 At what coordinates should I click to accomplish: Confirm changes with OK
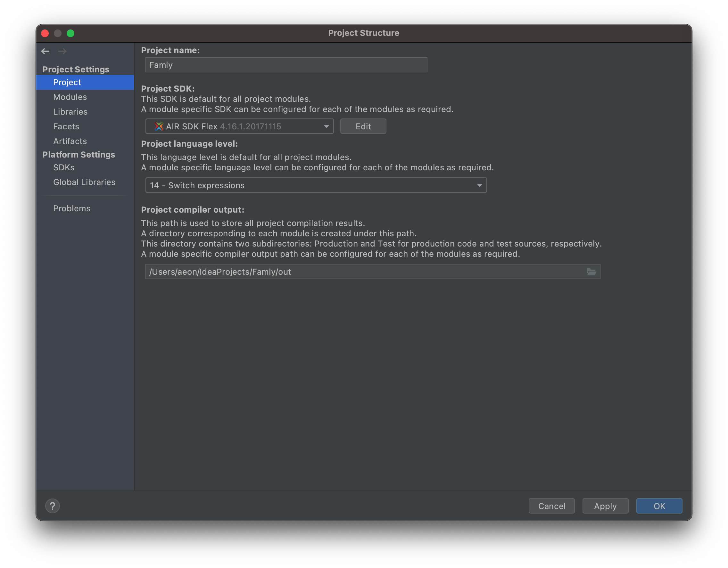click(x=659, y=506)
